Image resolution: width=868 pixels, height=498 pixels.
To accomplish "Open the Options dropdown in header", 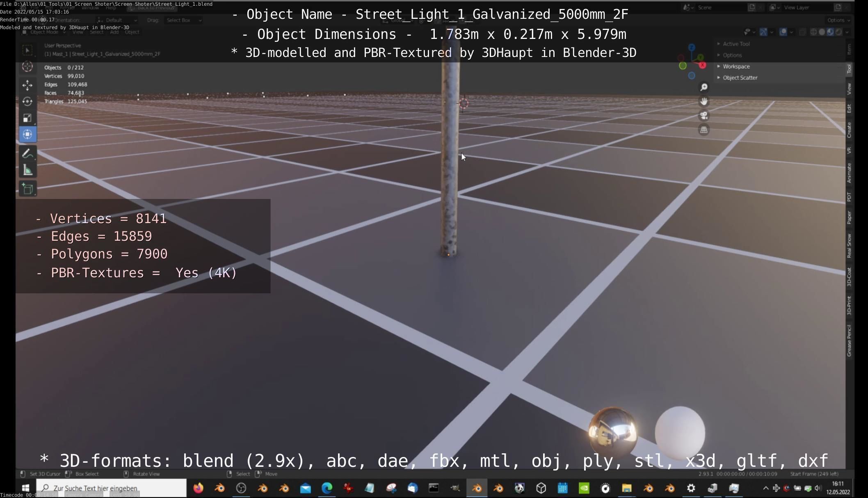I will pyautogui.click(x=838, y=20).
